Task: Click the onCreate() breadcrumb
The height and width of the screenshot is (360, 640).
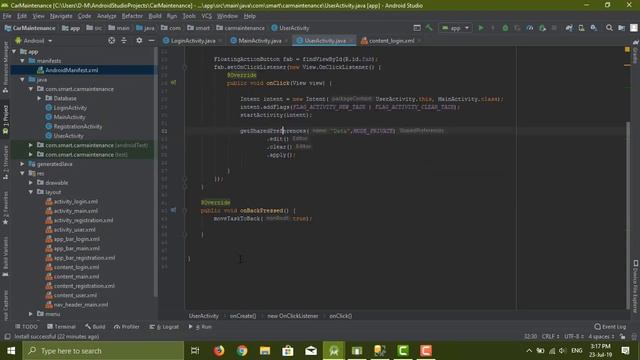Action: [x=243, y=316]
